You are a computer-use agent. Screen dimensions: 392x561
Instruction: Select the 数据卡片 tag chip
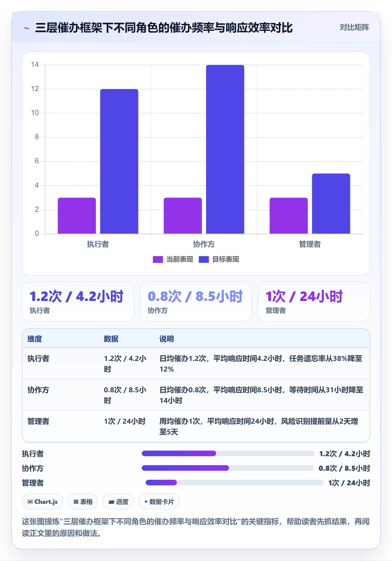tap(159, 502)
